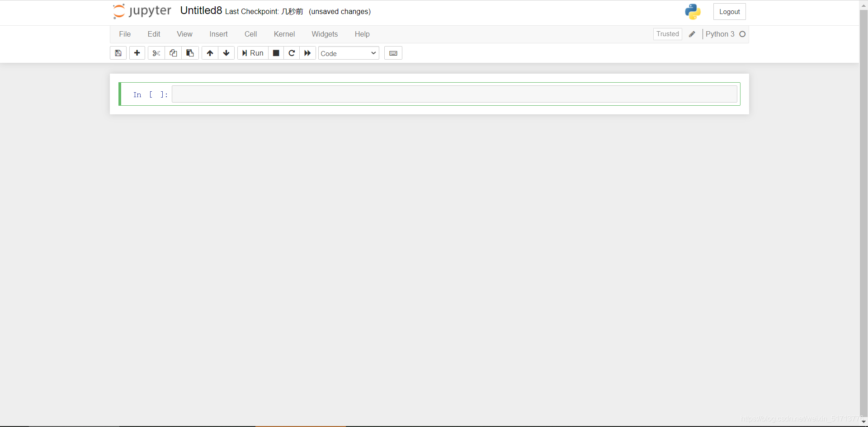The image size is (868, 427).
Task: Open the Edit menu
Action: (154, 34)
